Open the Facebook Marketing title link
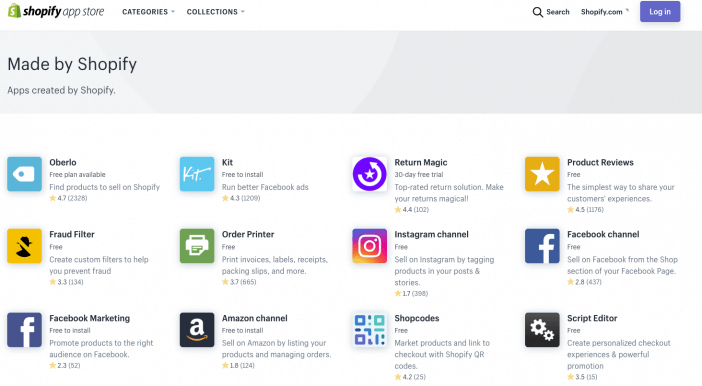The height and width of the screenshot is (386, 702). coord(90,318)
